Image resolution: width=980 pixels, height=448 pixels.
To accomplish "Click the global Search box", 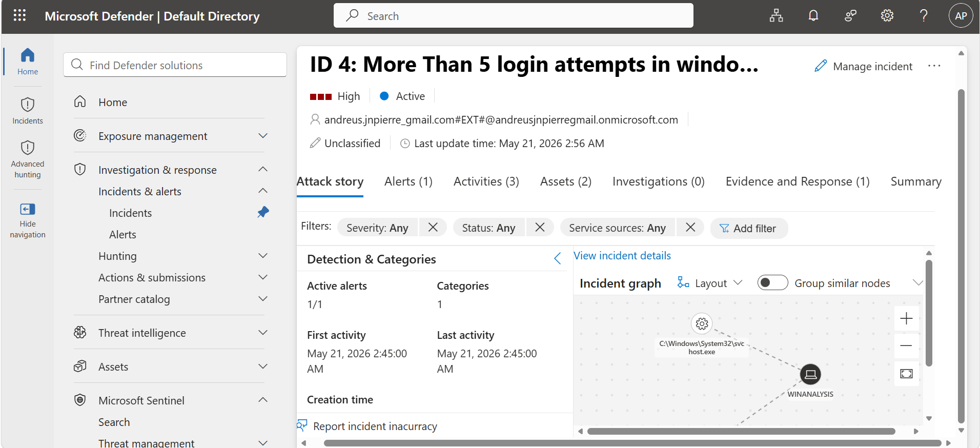I will pyautogui.click(x=514, y=15).
